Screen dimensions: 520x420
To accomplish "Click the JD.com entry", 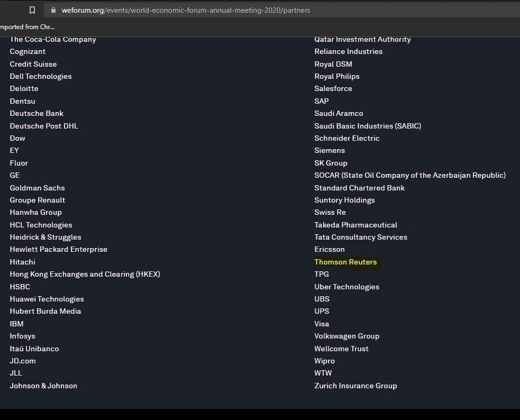I will tap(23, 361).
